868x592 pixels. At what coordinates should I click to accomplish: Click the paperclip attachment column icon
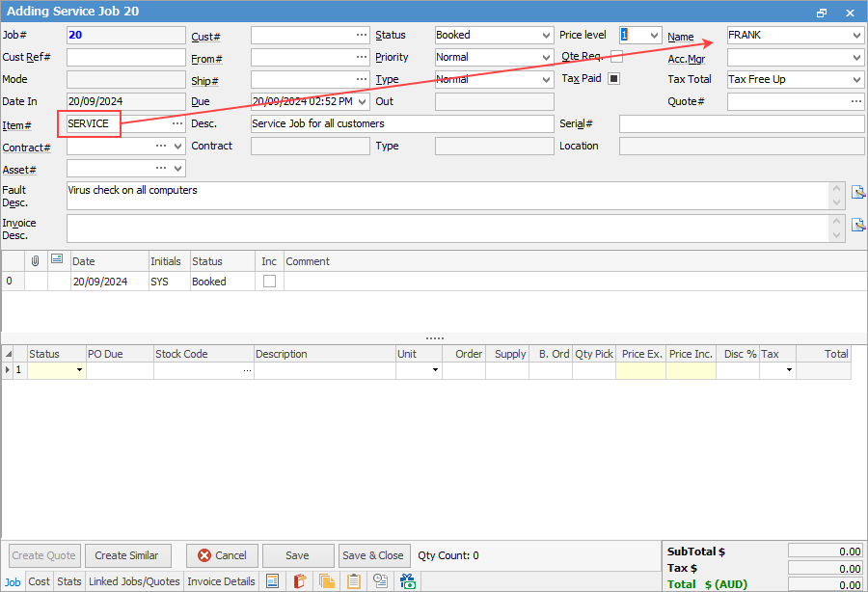(x=36, y=261)
